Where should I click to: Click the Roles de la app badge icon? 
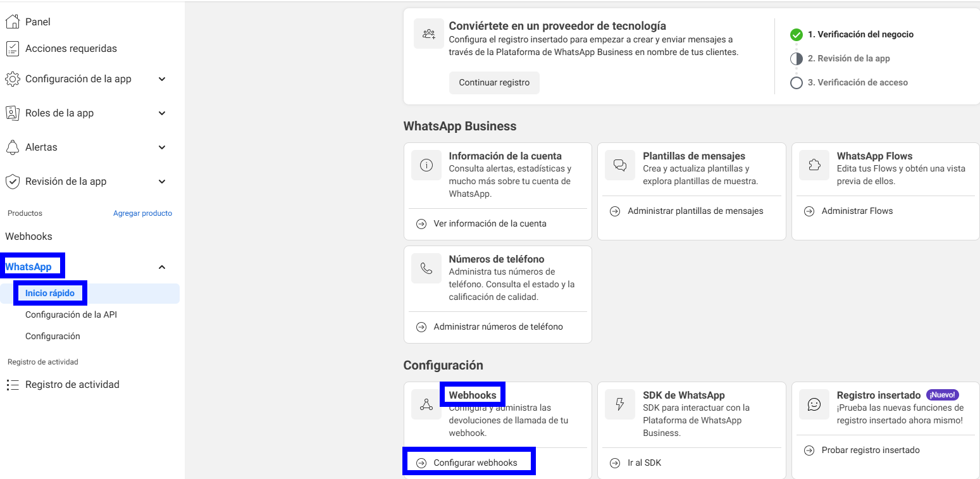(x=13, y=113)
